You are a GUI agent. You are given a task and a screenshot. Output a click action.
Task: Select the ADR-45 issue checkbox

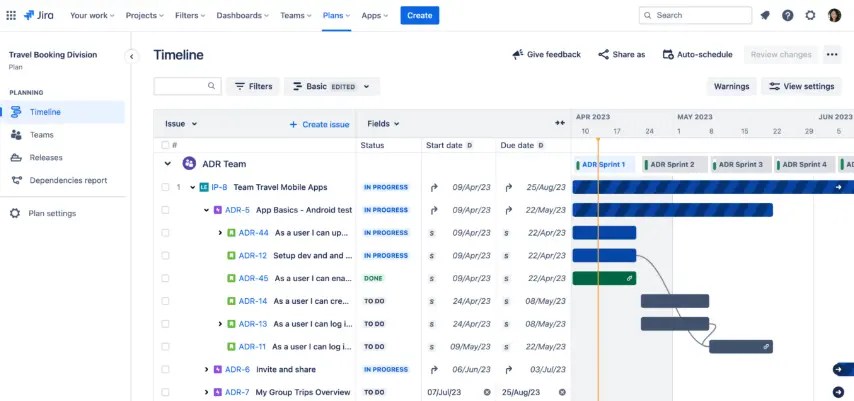coord(166,279)
